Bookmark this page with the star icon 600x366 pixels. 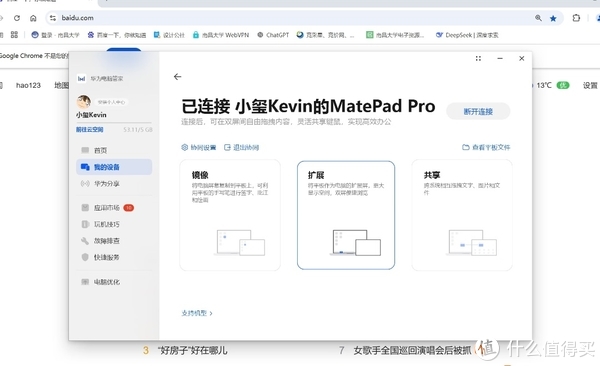[x=553, y=18]
